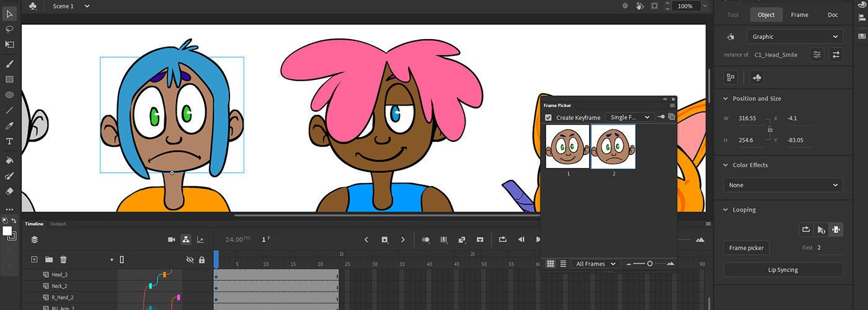This screenshot has width=868, height=310.
Task: Select the Lasso tool
Action: pyautogui.click(x=10, y=29)
